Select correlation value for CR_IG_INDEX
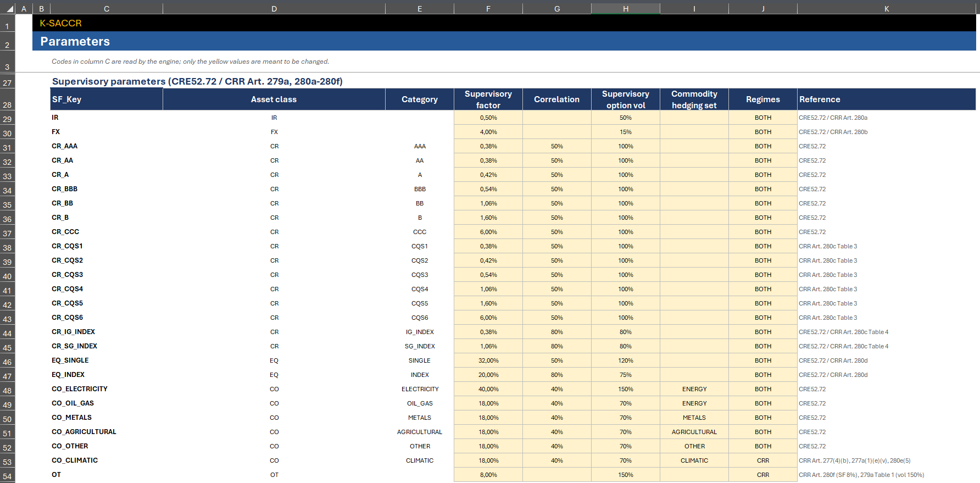The height and width of the screenshot is (483, 980). coord(557,332)
